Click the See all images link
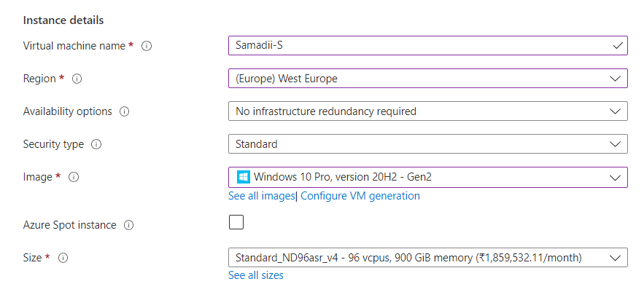The image size is (644, 292). pyautogui.click(x=262, y=196)
